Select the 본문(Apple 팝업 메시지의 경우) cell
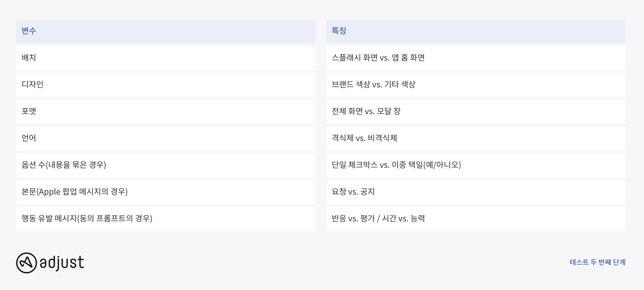Screen dimensions: 644x290 (166, 192)
